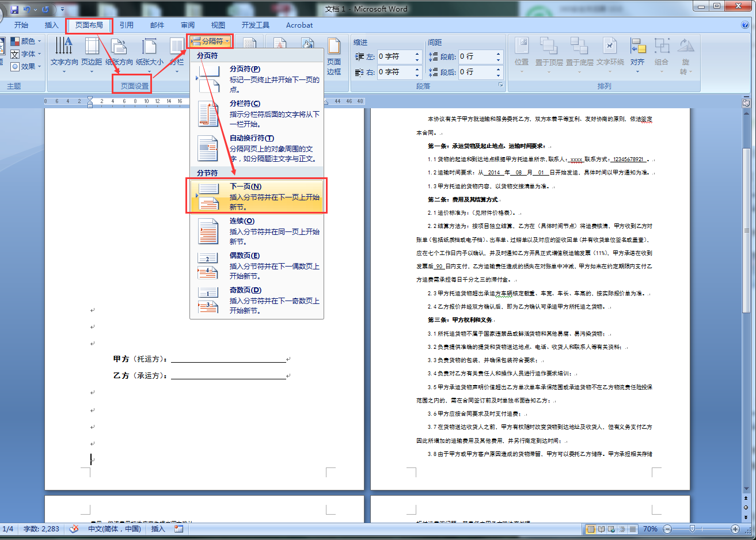Viewport: 756px width, 540px height.
Task: Choose Continuous (连续) section break option
Action: click(x=257, y=231)
